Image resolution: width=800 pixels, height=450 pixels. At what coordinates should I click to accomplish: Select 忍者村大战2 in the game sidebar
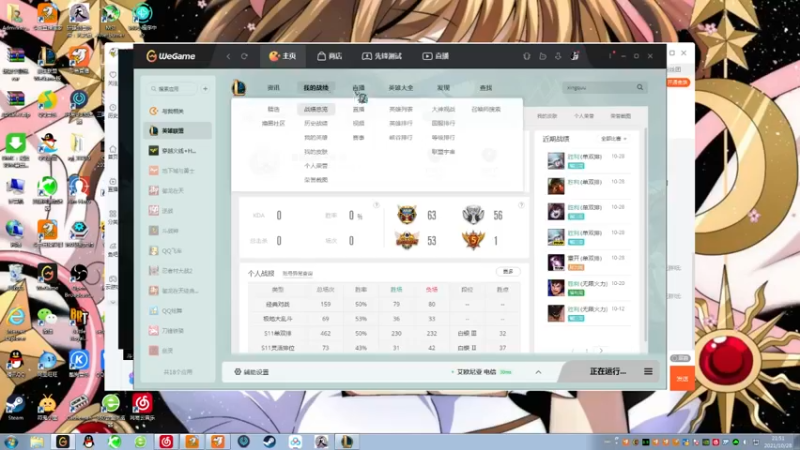click(178, 271)
